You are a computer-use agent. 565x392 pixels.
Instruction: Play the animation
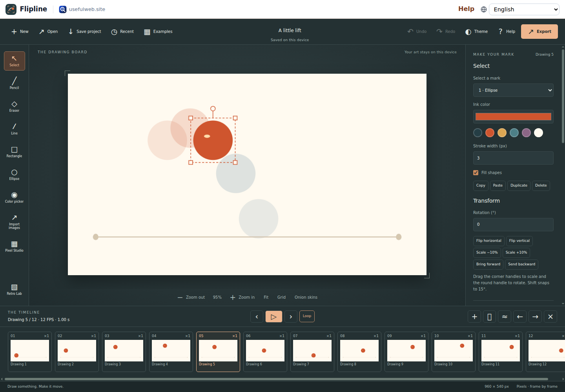274,316
